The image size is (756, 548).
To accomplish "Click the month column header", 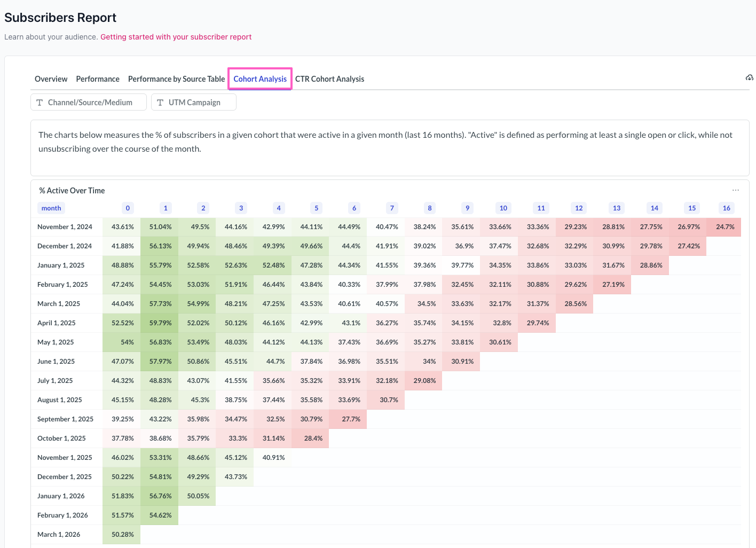I will (51, 208).
